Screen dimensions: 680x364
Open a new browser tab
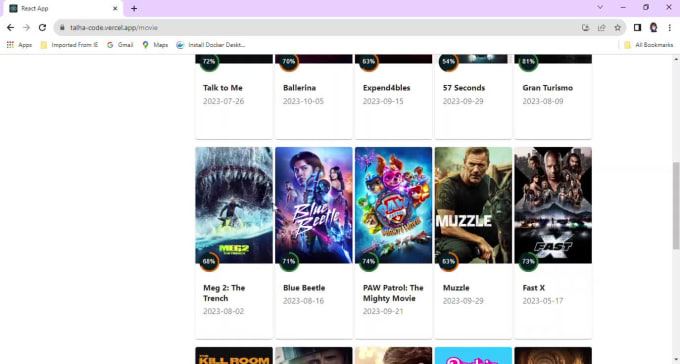pos(134,8)
